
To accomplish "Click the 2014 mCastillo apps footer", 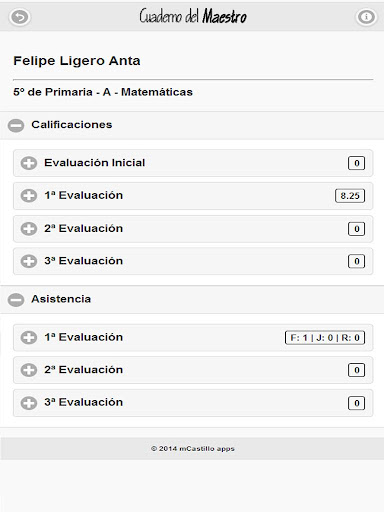I will [x=193, y=449].
